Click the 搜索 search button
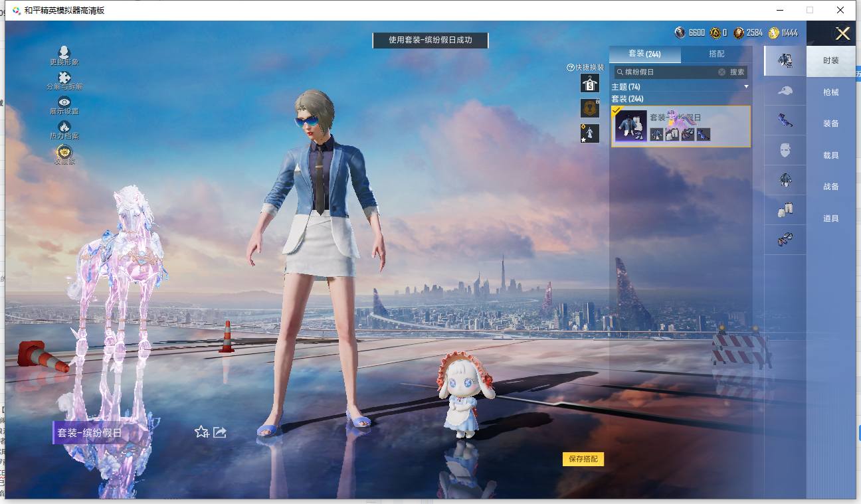861x504 pixels. [737, 72]
